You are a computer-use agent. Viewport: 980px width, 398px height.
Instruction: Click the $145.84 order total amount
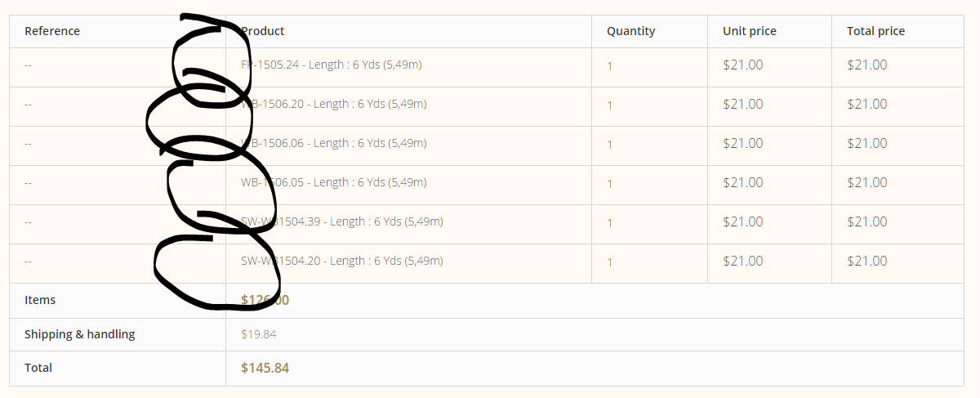[265, 368]
